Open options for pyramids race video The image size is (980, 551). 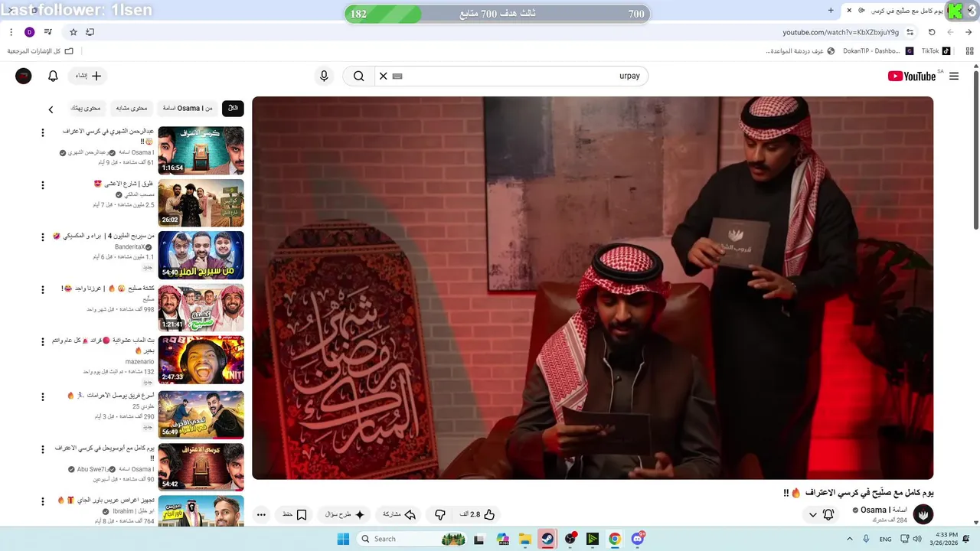pyautogui.click(x=43, y=396)
